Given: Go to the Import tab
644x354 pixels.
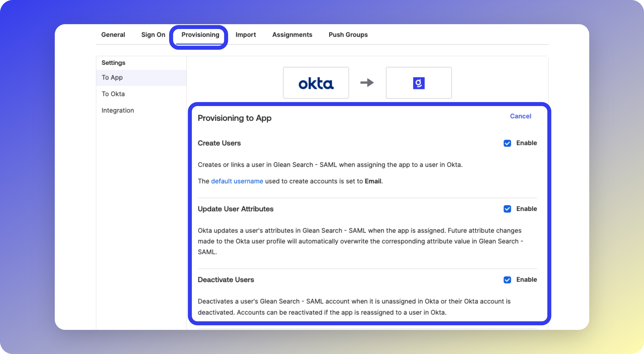Looking at the screenshot, I should [245, 35].
